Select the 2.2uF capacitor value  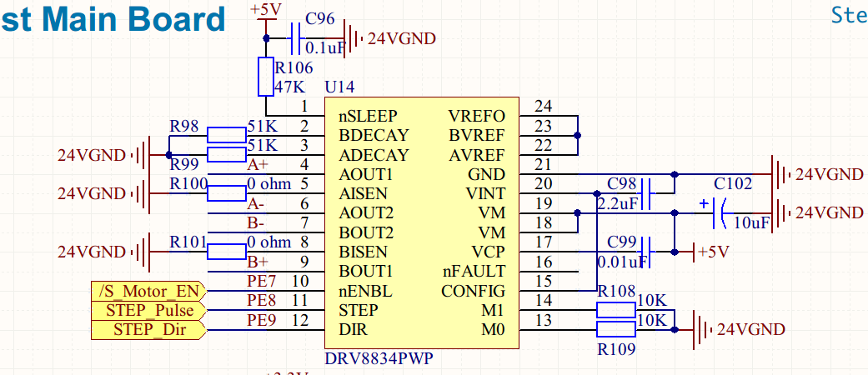[617, 203]
